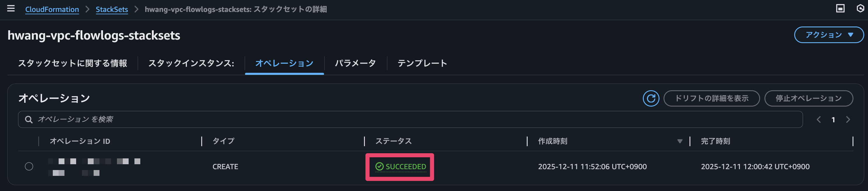Click the previous page left arrow

[x=819, y=119]
